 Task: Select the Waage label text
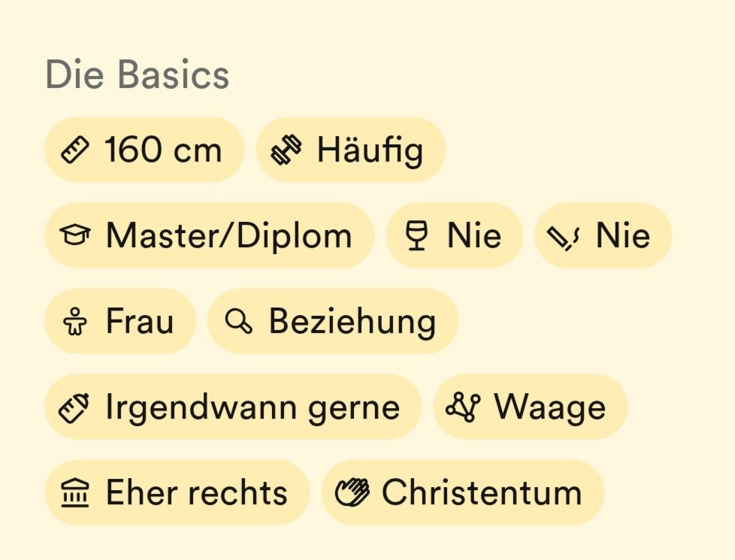coord(549,407)
